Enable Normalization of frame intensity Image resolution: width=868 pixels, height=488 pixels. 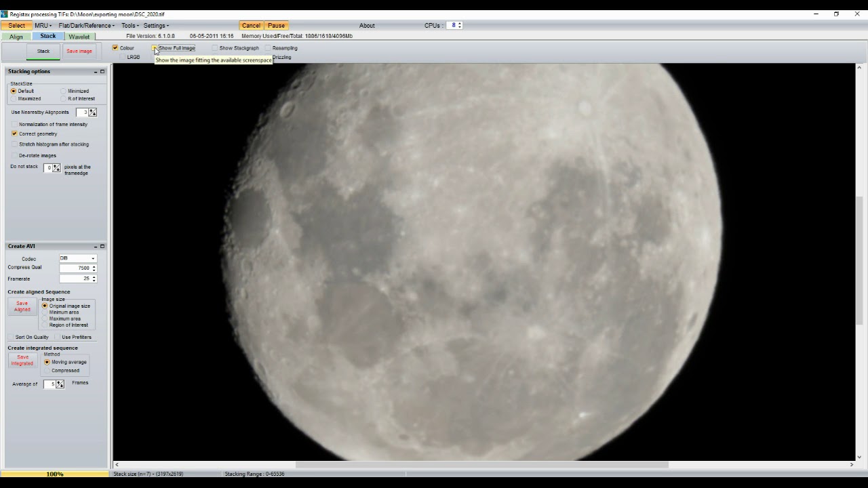pyautogui.click(x=14, y=125)
